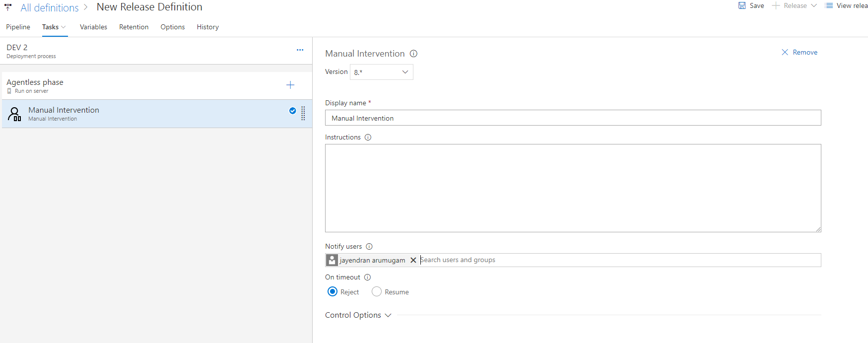Click the Notify users info icon
This screenshot has width=868, height=343.
[369, 247]
